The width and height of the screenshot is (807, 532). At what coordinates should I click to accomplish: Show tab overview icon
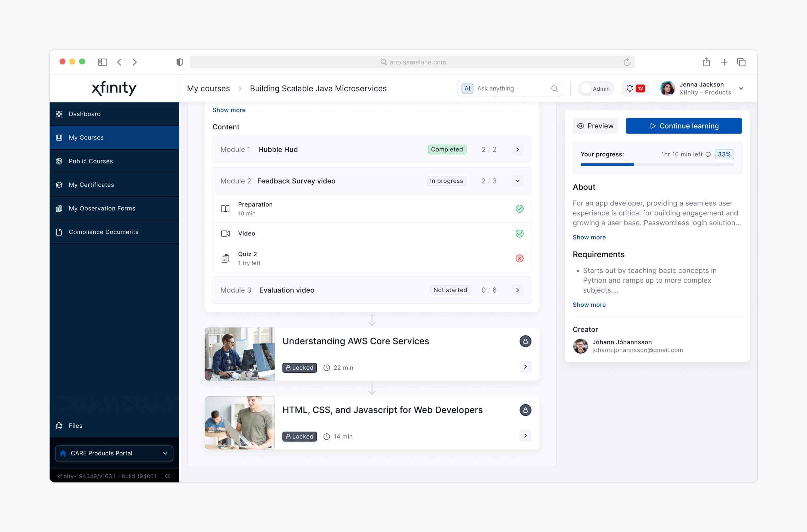click(741, 62)
